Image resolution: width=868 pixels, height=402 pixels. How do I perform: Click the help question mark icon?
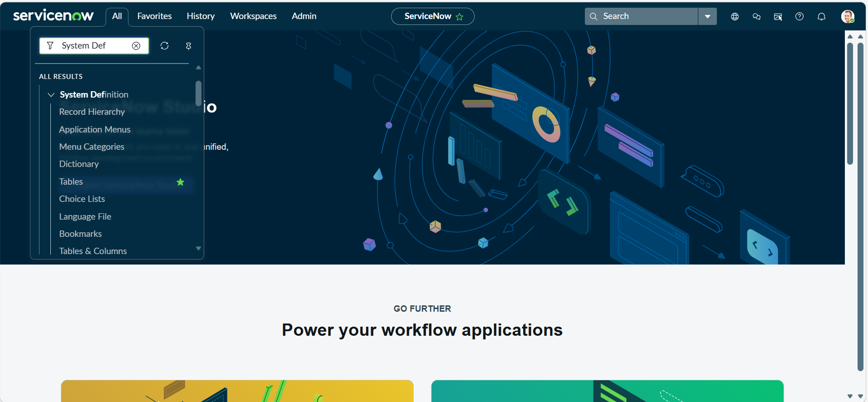pyautogui.click(x=799, y=17)
